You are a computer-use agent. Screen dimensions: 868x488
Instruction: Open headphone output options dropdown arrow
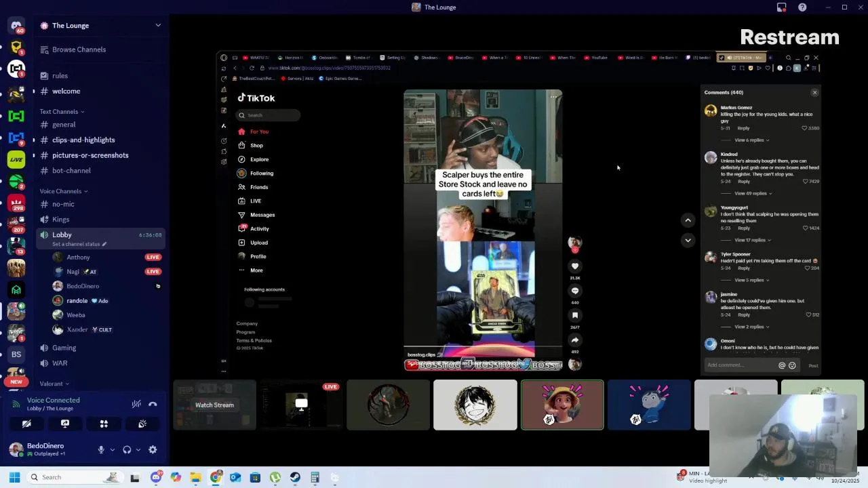tap(138, 449)
